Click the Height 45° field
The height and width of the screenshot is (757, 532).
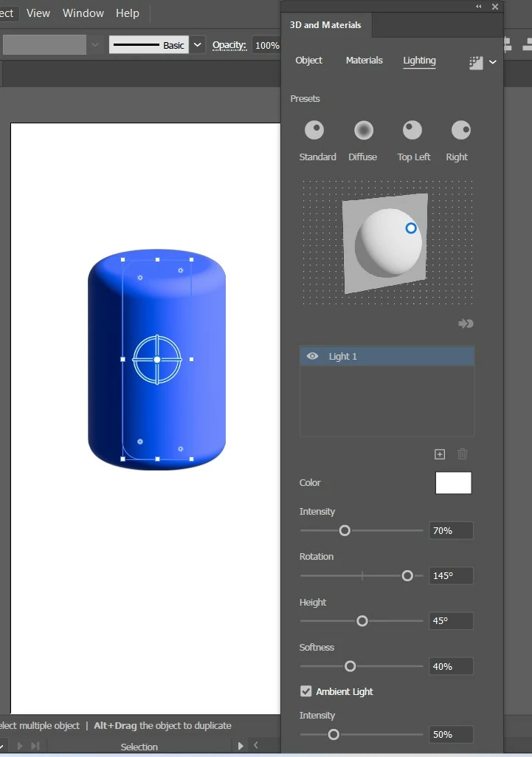click(x=451, y=621)
